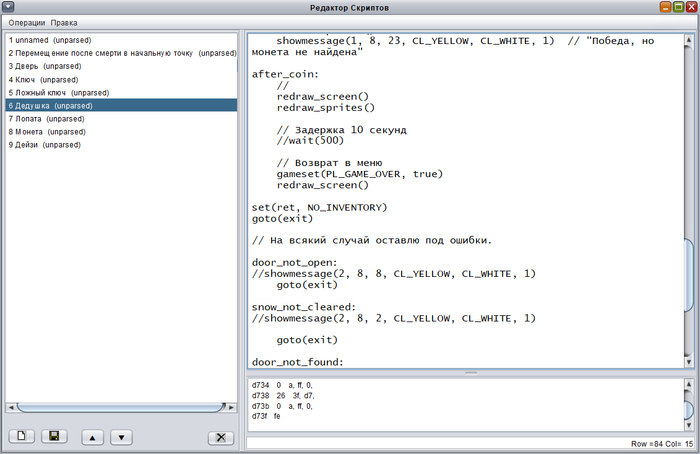This screenshot has width=700, height=454.
Task: Click code editor scrollbar down arrow
Action: pos(688,362)
